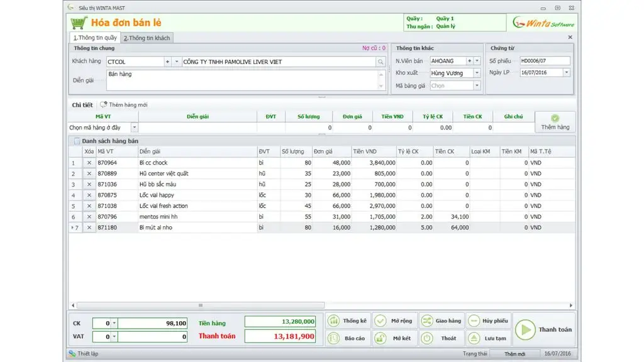Click the Thanh toán payment button
This screenshot has height=362, width=644.
tap(544, 329)
